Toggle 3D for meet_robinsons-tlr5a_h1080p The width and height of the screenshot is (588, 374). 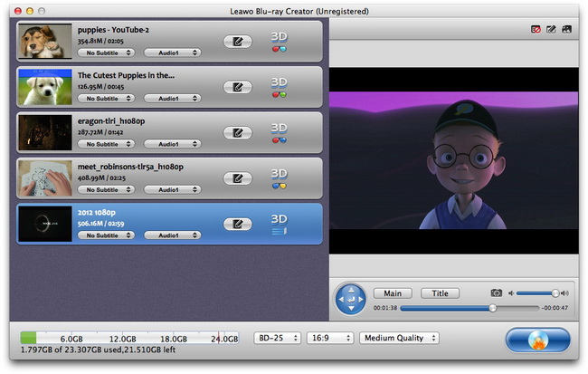point(279,178)
